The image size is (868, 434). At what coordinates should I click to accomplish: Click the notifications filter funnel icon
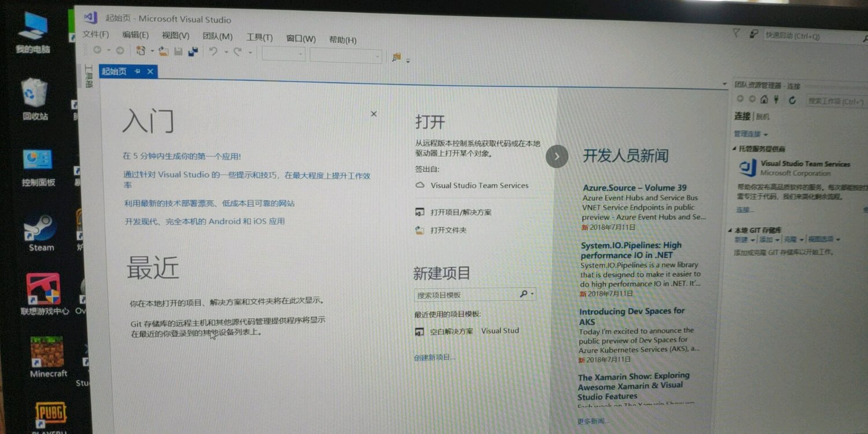(x=736, y=34)
